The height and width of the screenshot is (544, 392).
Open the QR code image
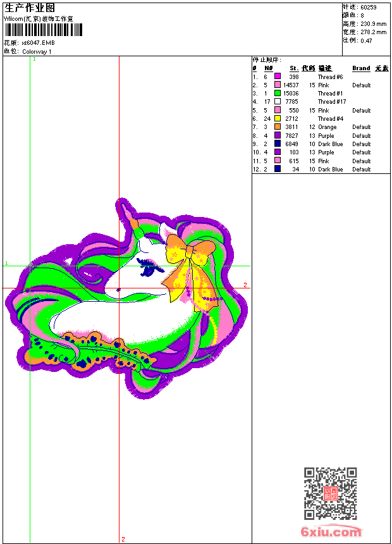tap(330, 493)
